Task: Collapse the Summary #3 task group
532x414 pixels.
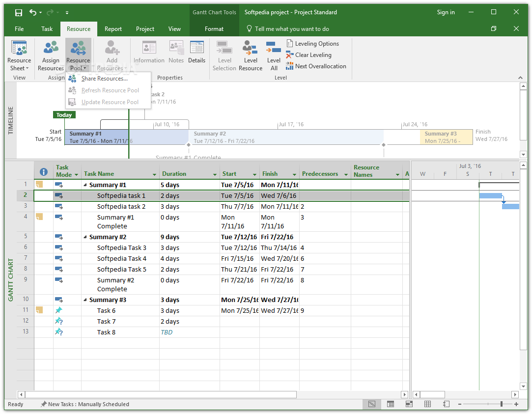Action: (85, 300)
